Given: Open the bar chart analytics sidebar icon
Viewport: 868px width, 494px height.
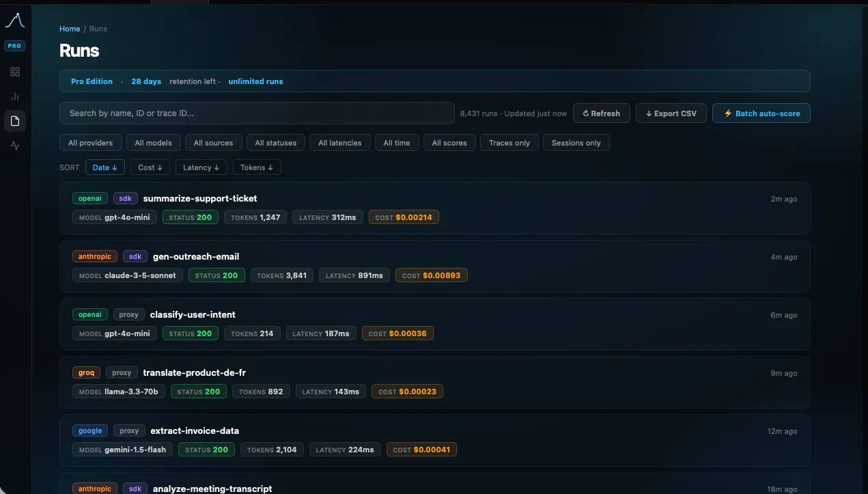Looking at the screenshot, I should [15, 96].
